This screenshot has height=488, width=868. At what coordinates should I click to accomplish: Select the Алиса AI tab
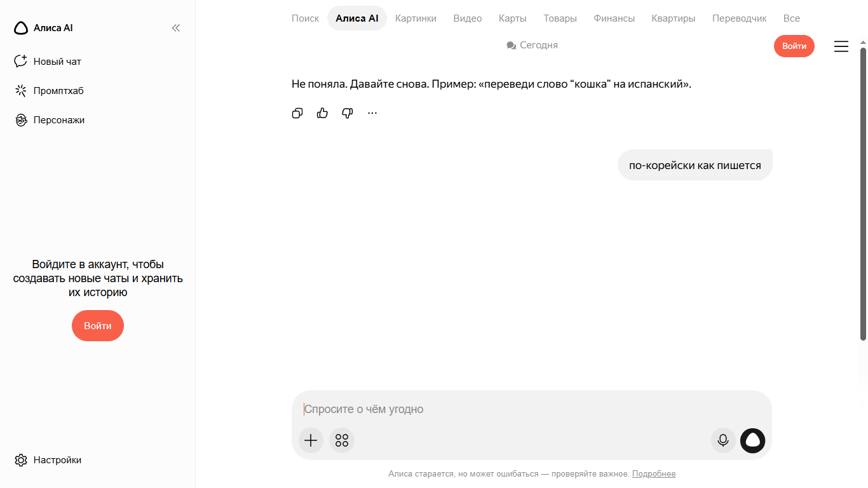point(357,18)
